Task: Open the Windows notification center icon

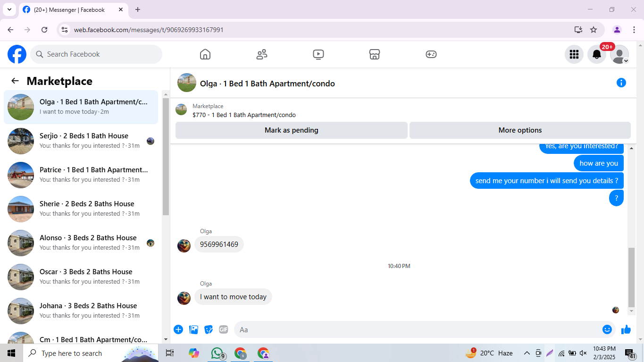Action: pos(630,353)
